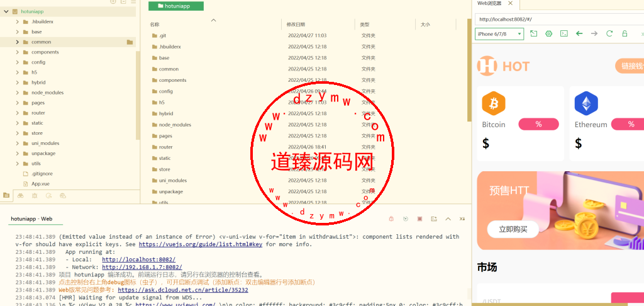Open the search binoculars panel icon
This screenshot has width=644, height=306.
[x=21, y=196]
